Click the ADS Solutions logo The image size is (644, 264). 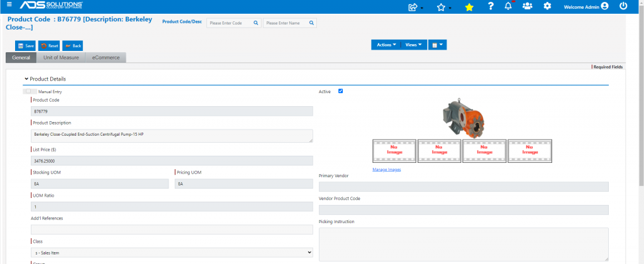pyautogui.click(x=52, y=5)
